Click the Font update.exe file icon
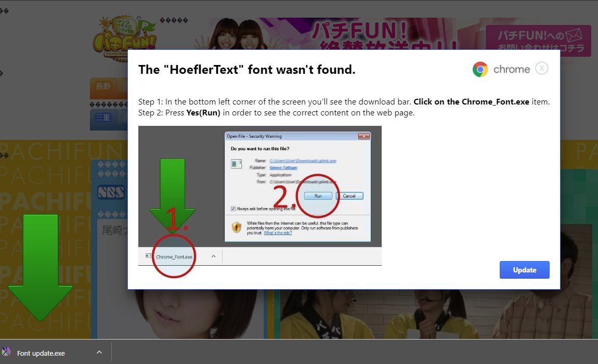The width and height of the screenshot is (598, 364). coord(6,352)
